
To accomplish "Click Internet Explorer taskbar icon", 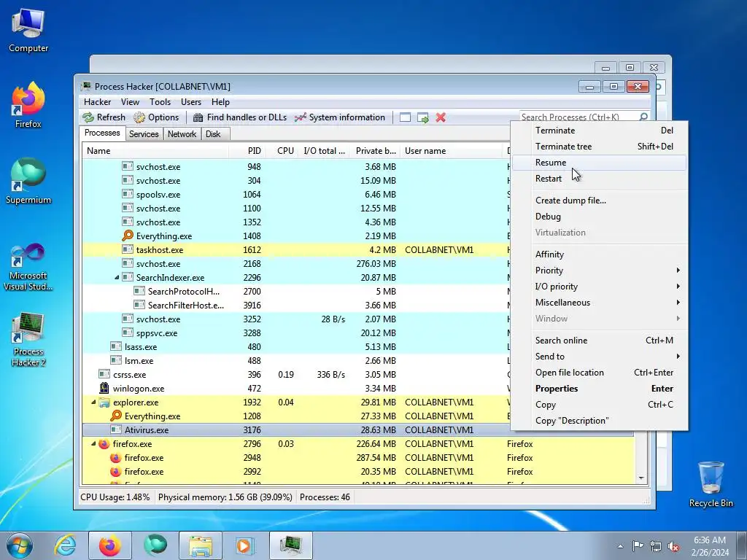I will pyautogui.click(x=65, y=545).
